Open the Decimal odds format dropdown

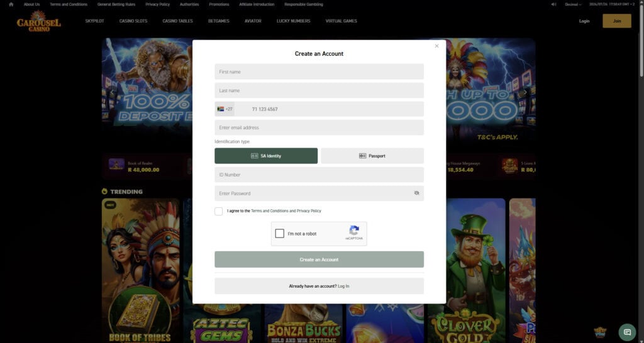pos(573,4)
